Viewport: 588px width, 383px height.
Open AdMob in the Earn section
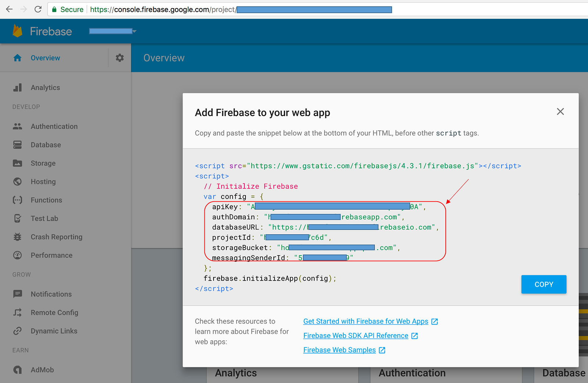(x=42, y=370)
